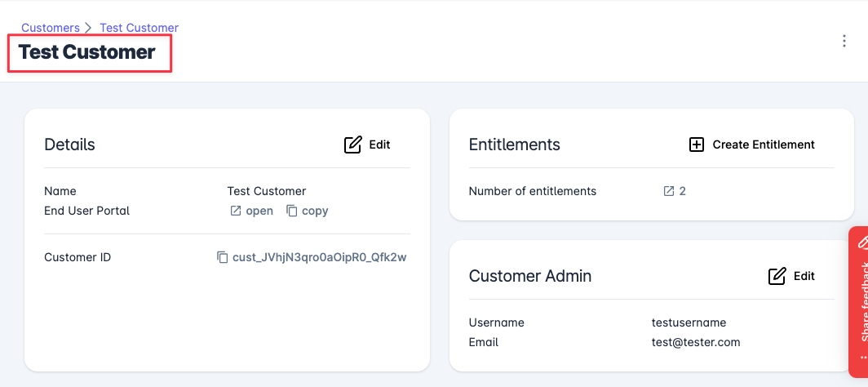Click the email test@tester.com

coord(694,342)
